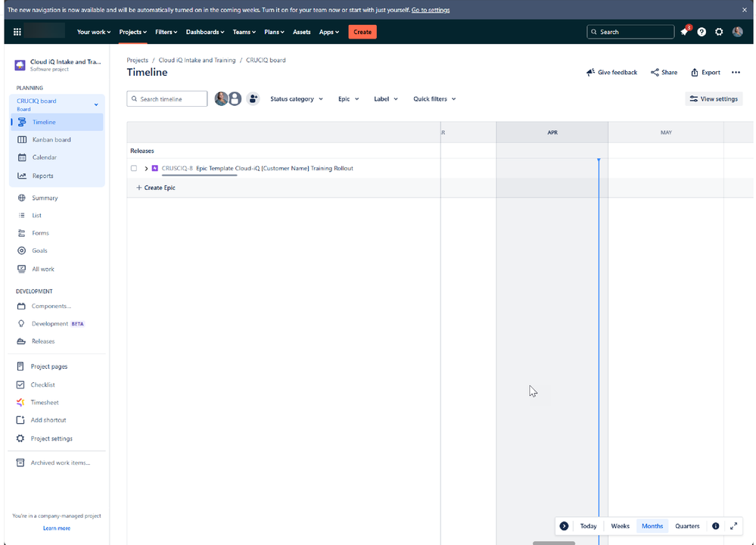This screenshot has width=756, height=545.
Task: Open the Projects menu
Action: click(x=132, y=32)
